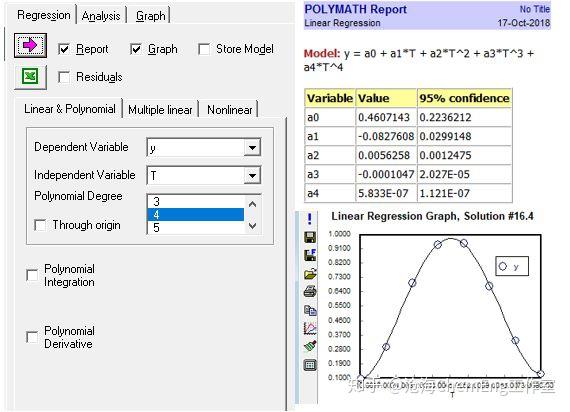Select polynomial degree 5 in the list
Image resolution: width=570 pixels, height=412 pixels.
click(196, 228)
